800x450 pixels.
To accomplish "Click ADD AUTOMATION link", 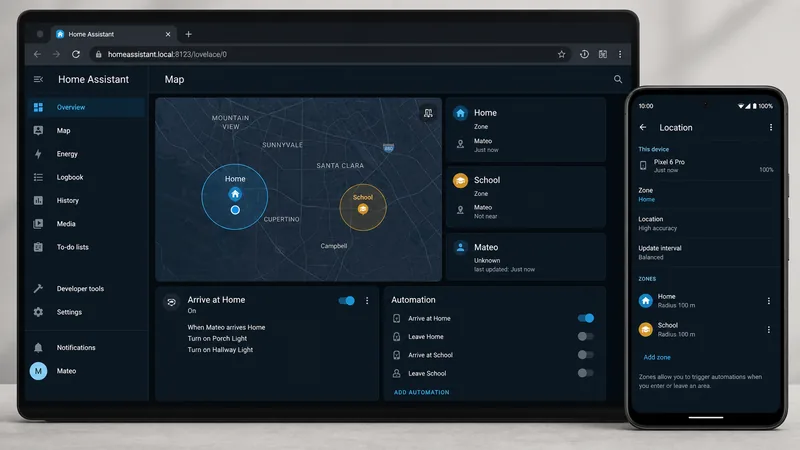I will (421, 392).
